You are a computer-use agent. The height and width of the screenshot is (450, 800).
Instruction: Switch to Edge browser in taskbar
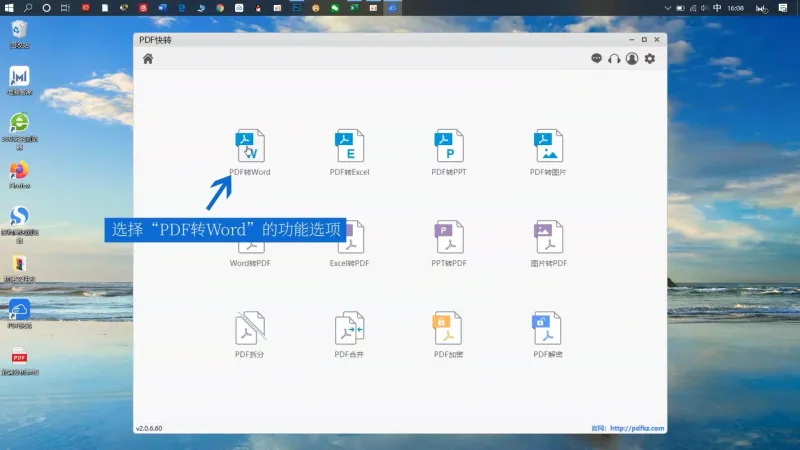[x=182, y=8]
